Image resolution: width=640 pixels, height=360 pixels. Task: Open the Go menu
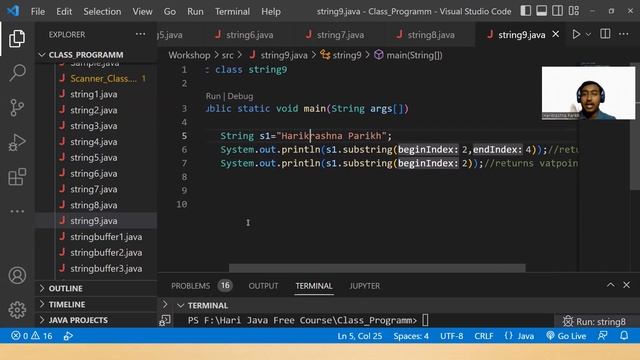(x=170, y=11)
